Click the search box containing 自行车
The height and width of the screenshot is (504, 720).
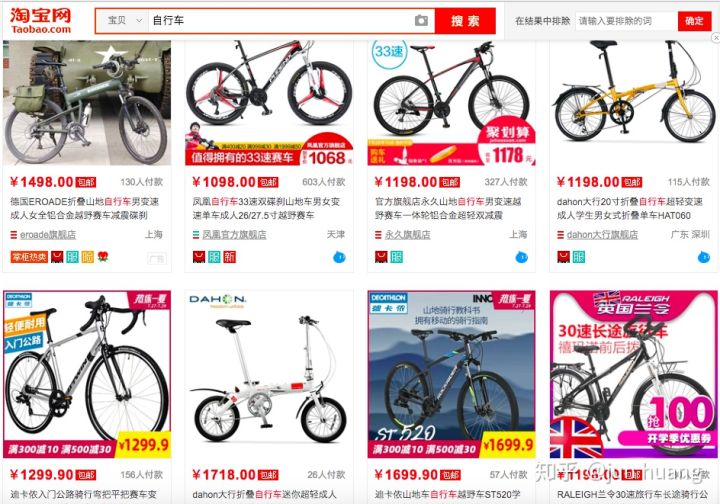pyautogui.click(x=281, y=21)
